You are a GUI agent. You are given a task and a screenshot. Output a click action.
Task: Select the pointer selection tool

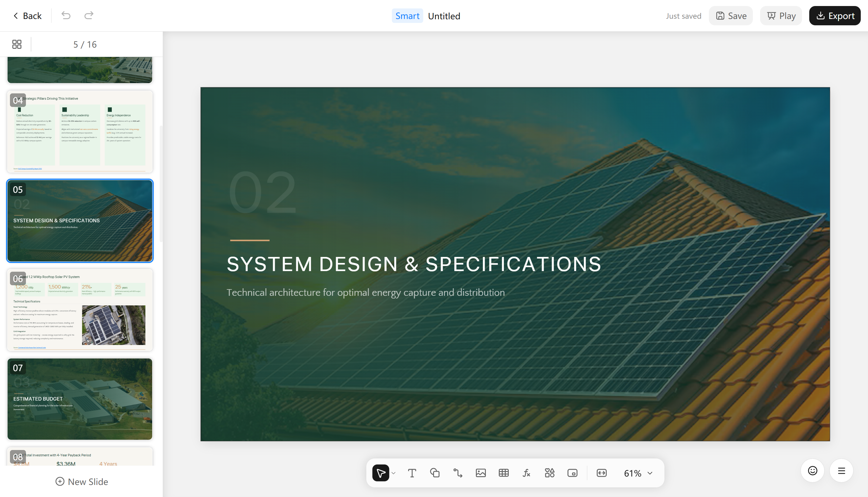click(x=381, y=473)
